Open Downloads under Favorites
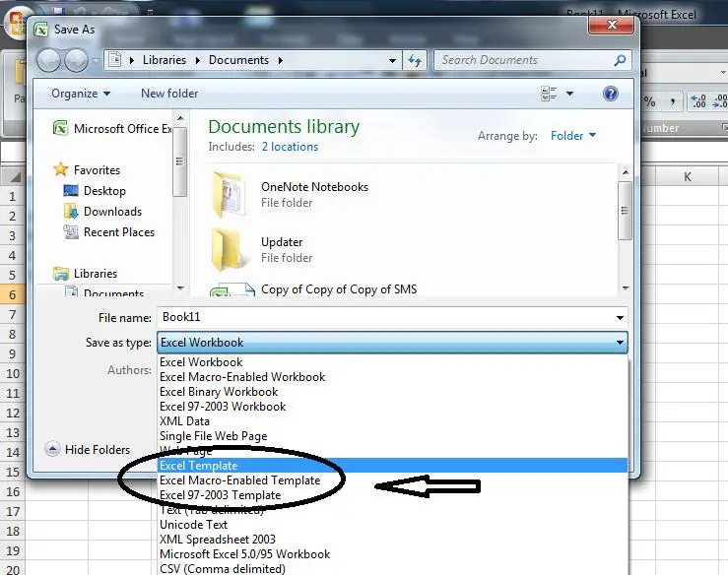728x575 pixels. [x=102, y=212]
